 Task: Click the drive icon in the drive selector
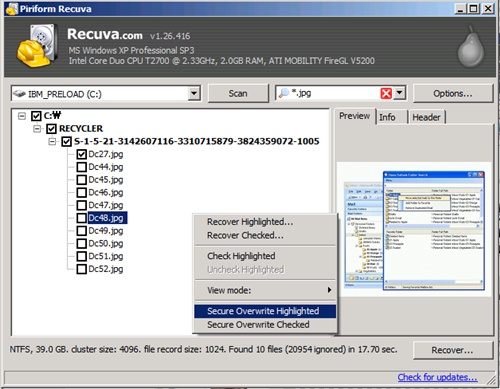tap(19, 94)
